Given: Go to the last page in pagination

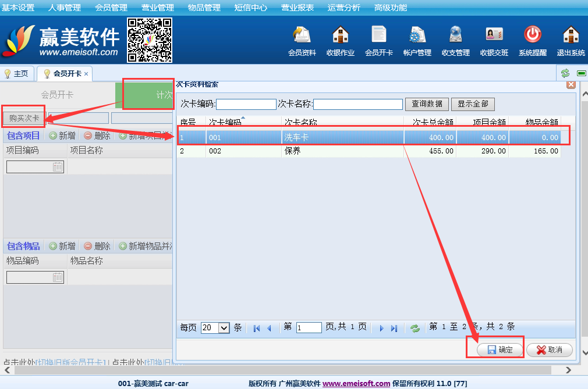Looking at the screenshot, I should 394,328.
